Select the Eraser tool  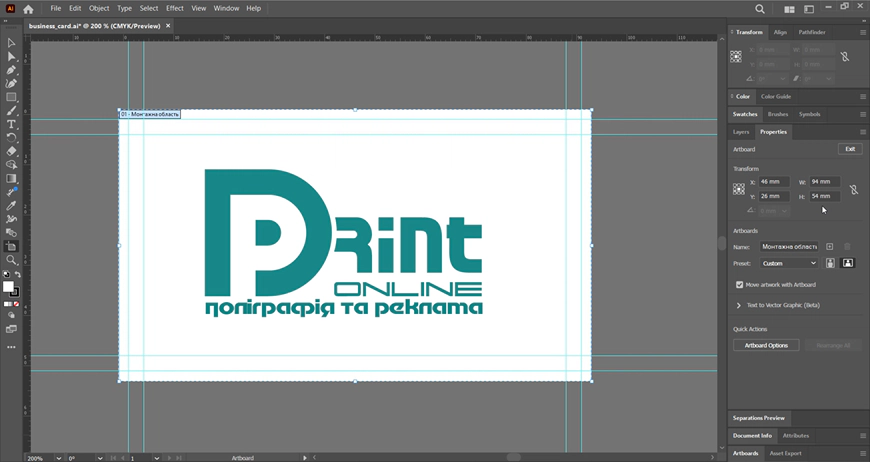pyautogui.click(x=11, y=151)
